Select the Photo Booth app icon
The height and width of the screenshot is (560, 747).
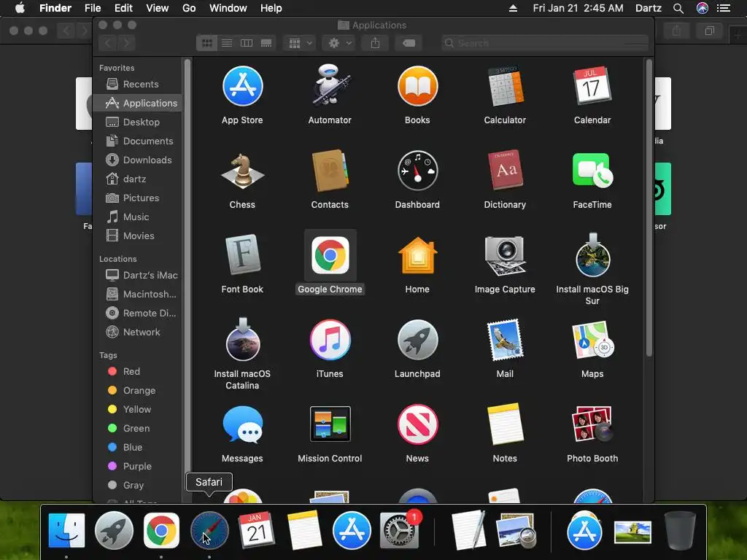(x=592, y=424)
